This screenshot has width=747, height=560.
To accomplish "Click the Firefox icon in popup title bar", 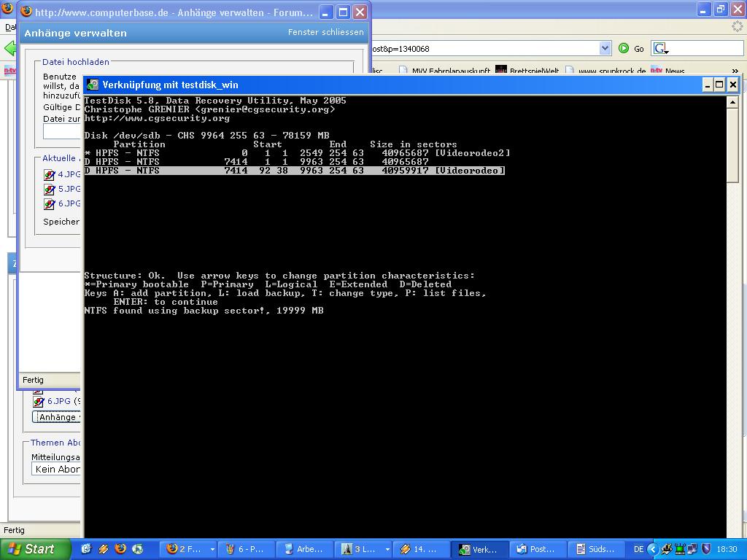I will 27,10.
